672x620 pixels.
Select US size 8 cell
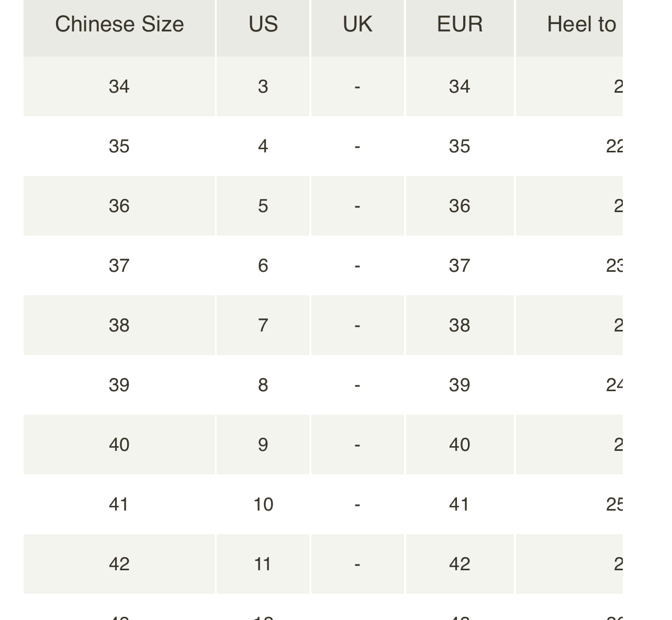pyautogui.click(x=263, y=385)
